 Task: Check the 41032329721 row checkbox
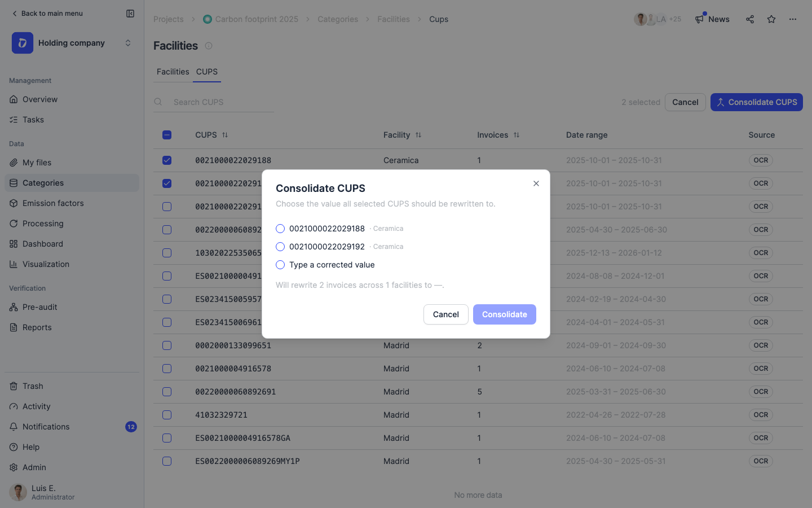tap(167, 415)
